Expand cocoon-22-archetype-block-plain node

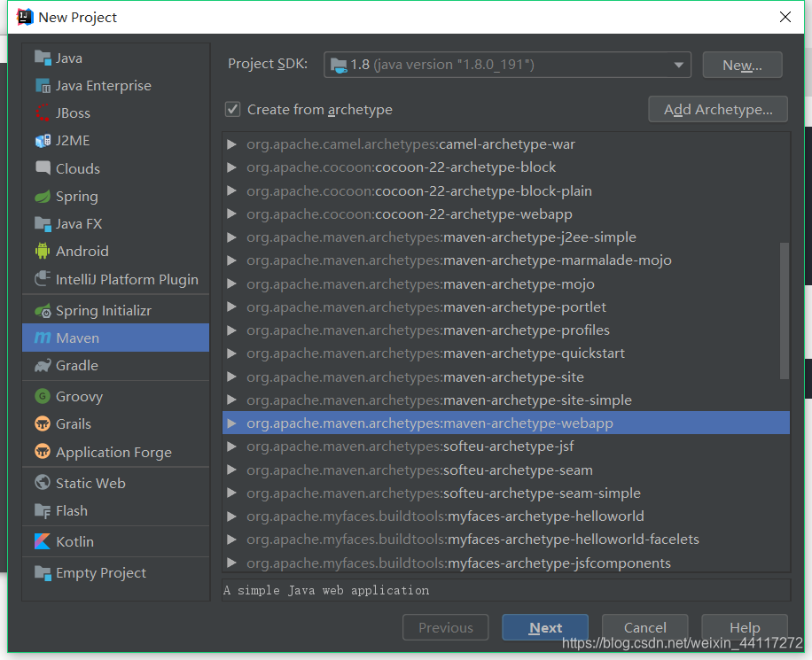tap(232, 191)
